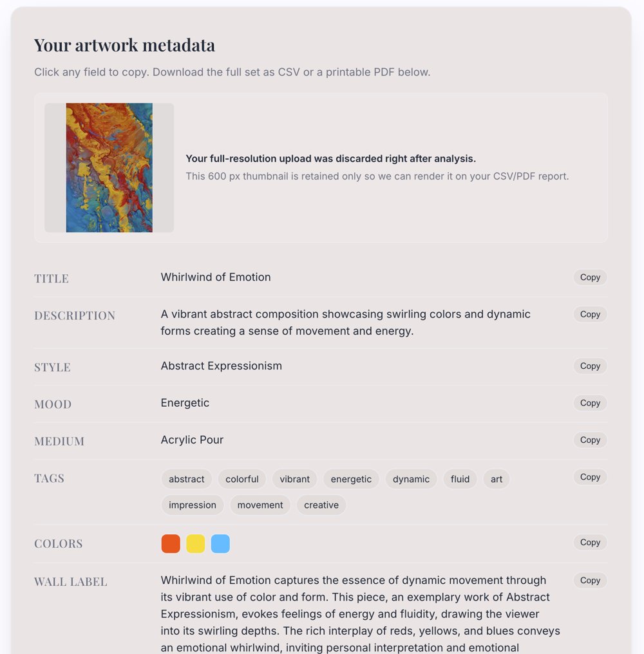The height and width of the screenshot is (654, 644).
Task: Click the 'creative' tag chip
Action: (x=321, y=505)
